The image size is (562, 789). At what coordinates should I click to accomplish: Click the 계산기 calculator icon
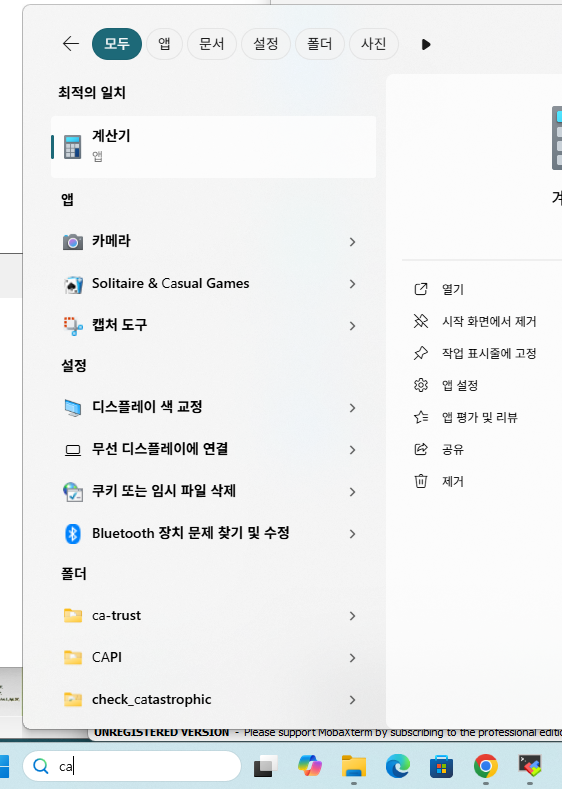click(x=72, y=147)
